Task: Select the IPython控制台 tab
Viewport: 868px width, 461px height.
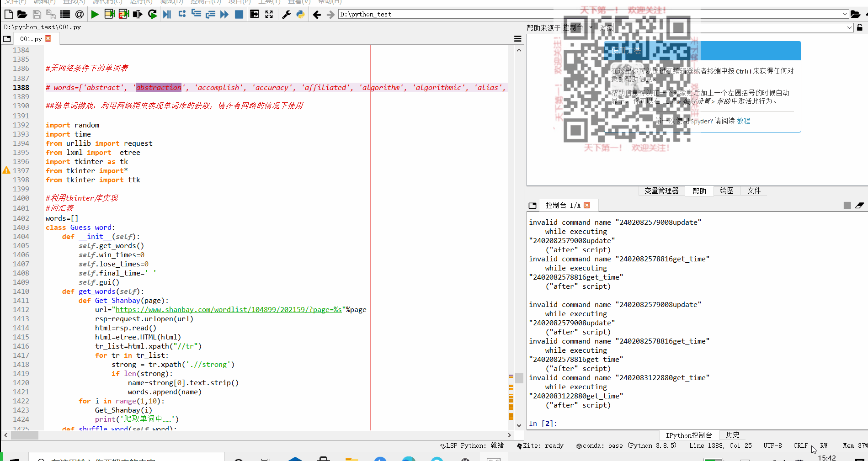Action: tap(689, 435)
